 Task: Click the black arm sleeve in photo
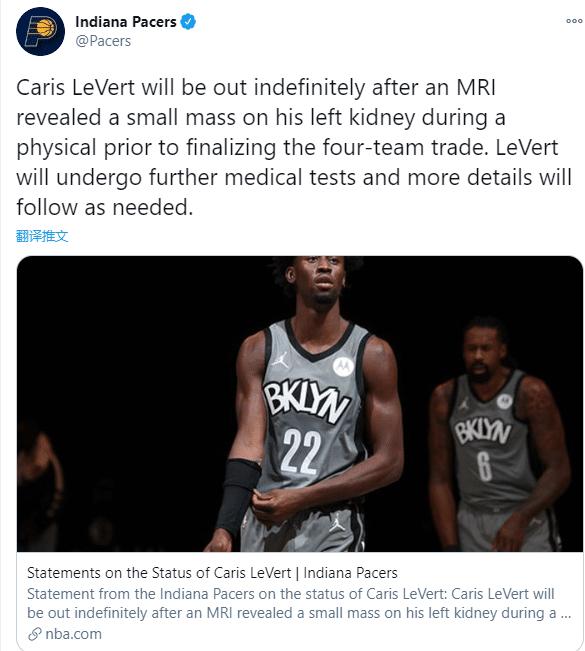pyautogui.click(x=237, y=494)
